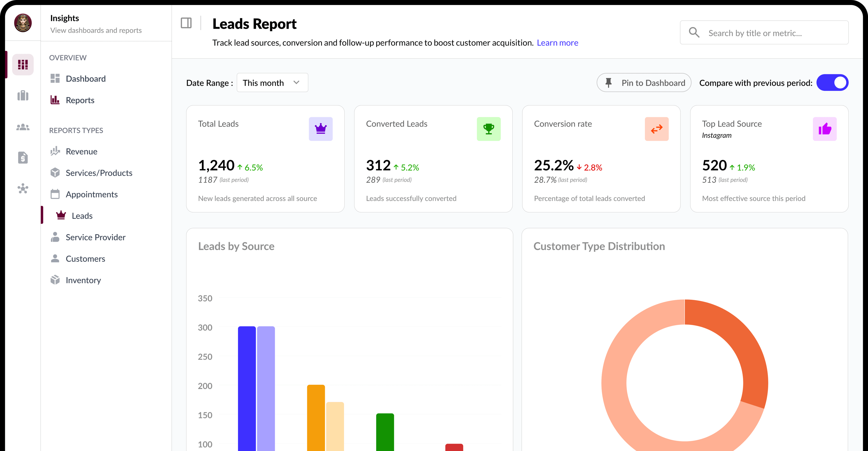Select the Insights grid icon in rail
The height and width of the screenshot is (451, 868).
[x=23, y=64]
